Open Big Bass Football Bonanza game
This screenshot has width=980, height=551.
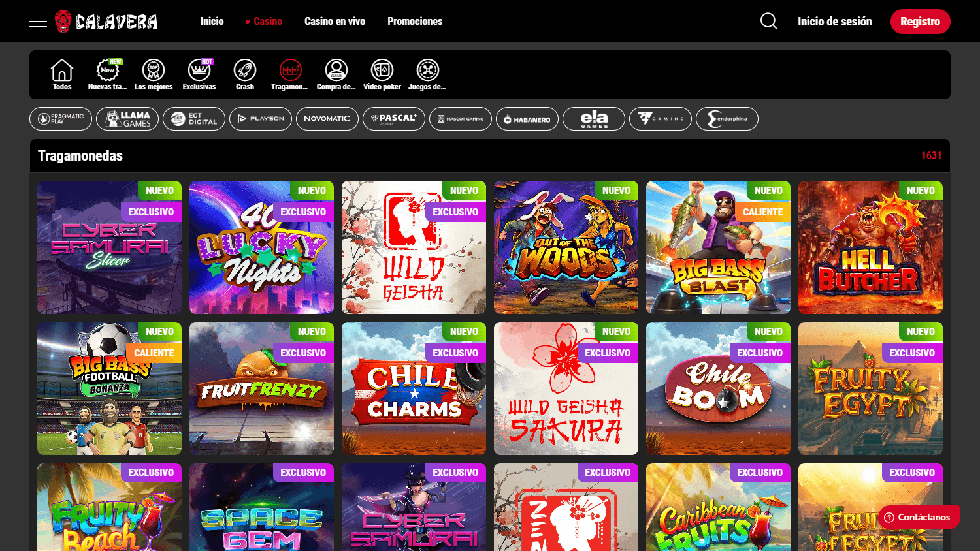pyautogui.click(x=109, y=388)
